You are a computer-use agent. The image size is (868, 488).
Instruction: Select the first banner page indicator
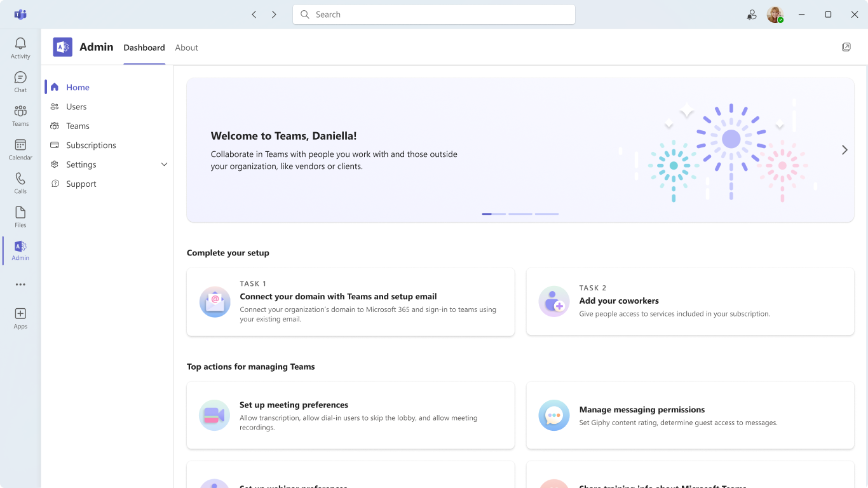494,214
